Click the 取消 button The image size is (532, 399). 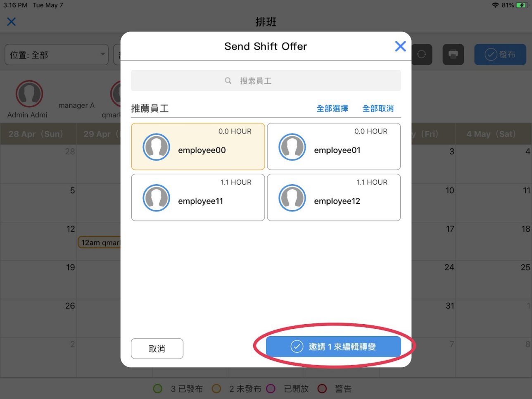tap(157, 349)
